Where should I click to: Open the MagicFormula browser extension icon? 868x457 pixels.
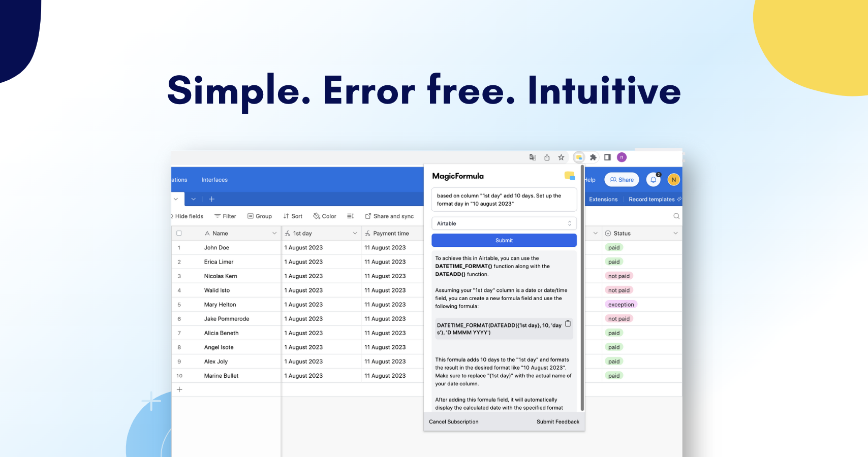(x=579, y=157)
